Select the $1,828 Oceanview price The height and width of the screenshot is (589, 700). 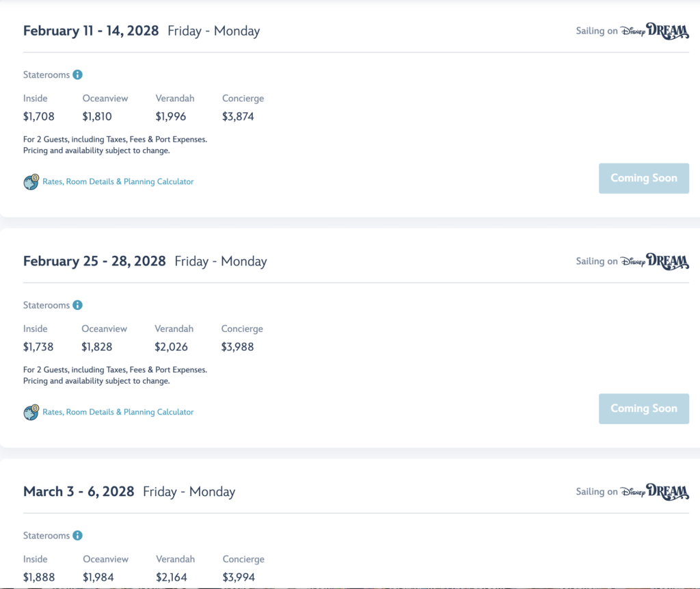point(97,347)
